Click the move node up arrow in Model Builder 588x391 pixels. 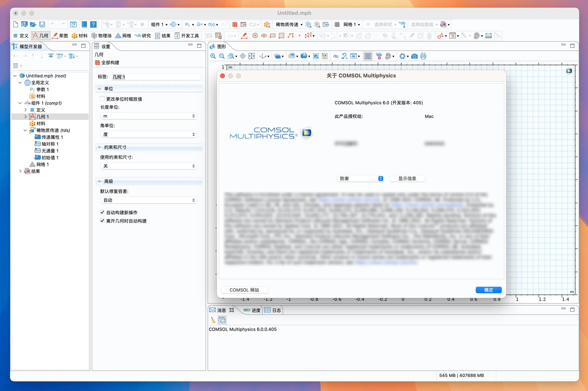click(33, 56)
